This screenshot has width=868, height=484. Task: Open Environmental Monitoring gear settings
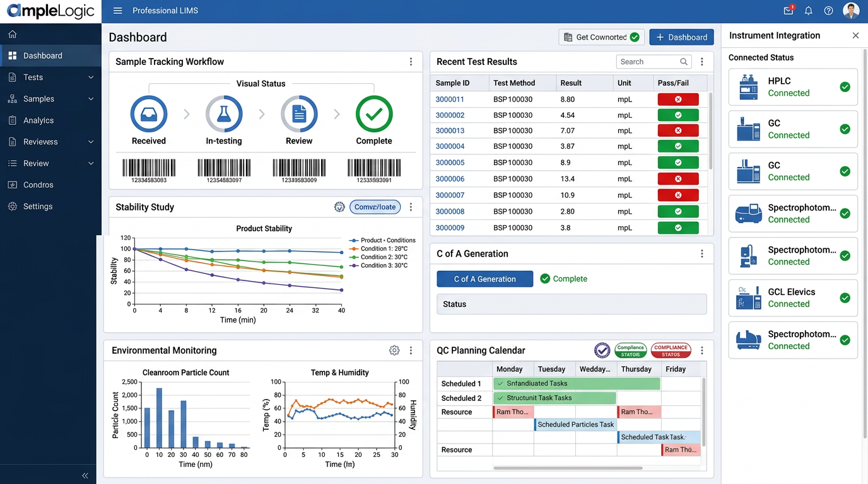point(394,350)
